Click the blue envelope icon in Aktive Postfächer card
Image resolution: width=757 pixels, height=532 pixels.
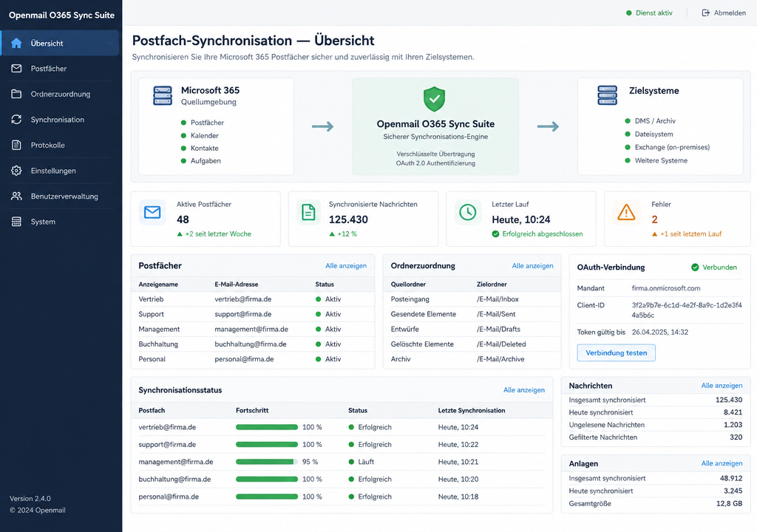click(x=152, y=212)
